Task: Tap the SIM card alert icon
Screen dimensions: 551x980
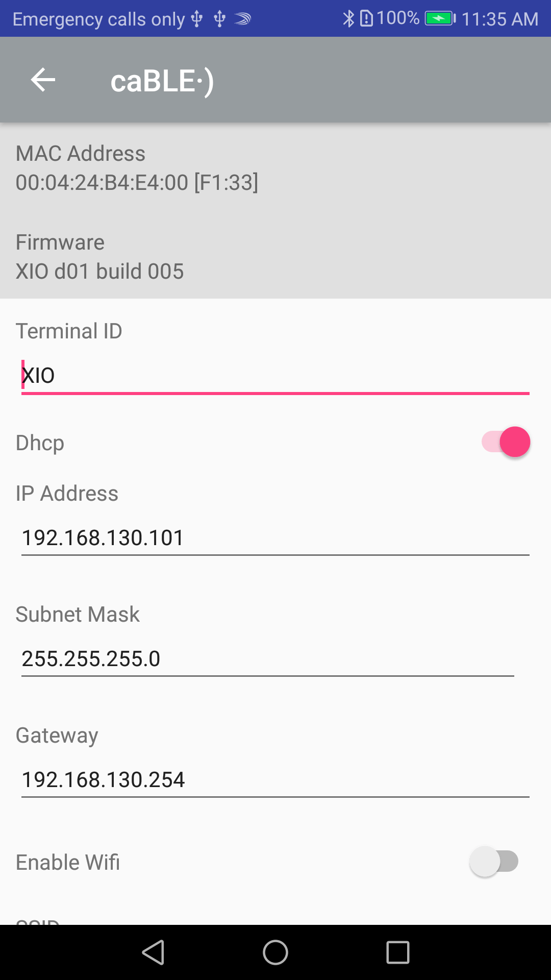Action: point(366,19)
